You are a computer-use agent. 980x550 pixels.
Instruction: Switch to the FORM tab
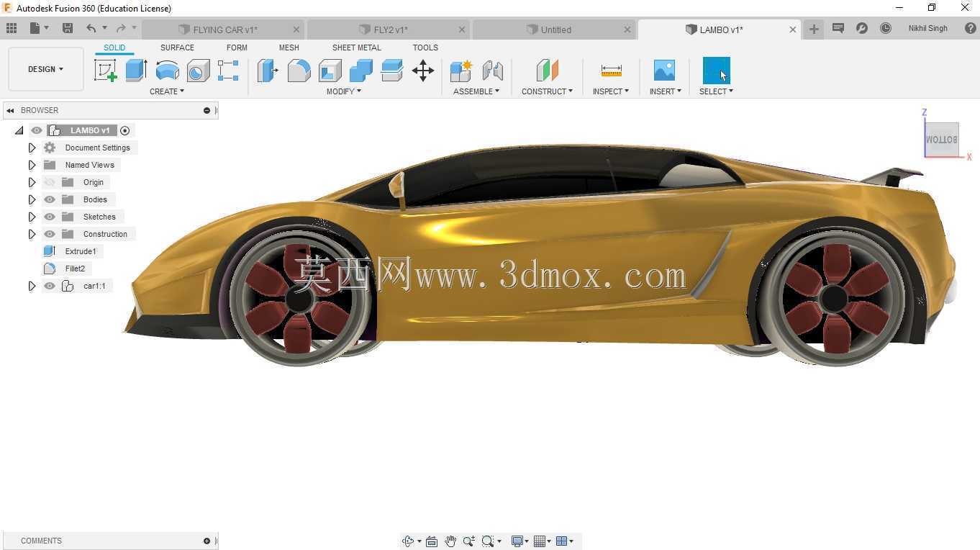coord(237,48)
